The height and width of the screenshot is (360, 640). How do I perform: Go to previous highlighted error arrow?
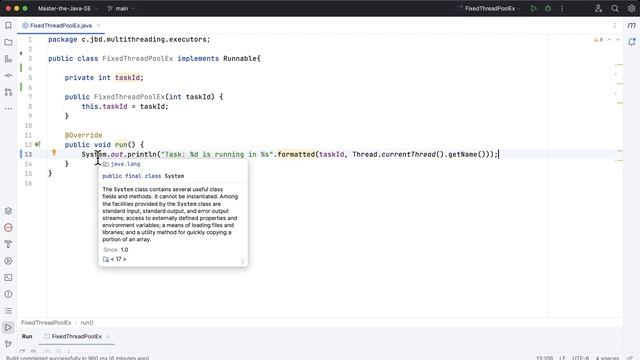(x=609, y=40)
